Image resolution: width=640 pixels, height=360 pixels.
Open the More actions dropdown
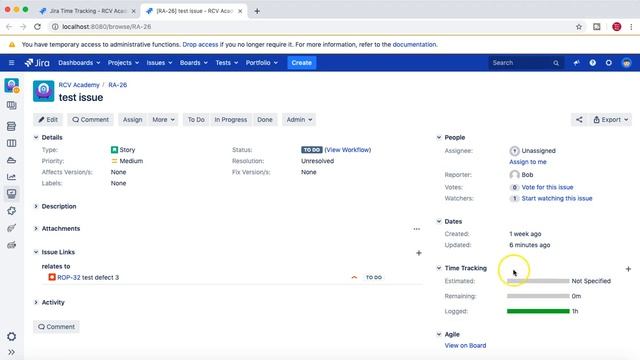pos(163,120)
